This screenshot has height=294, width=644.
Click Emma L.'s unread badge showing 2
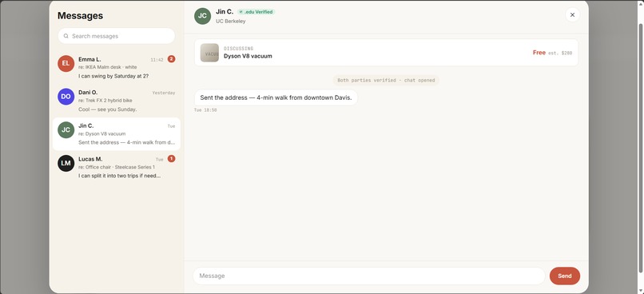(x=171, y=59)
